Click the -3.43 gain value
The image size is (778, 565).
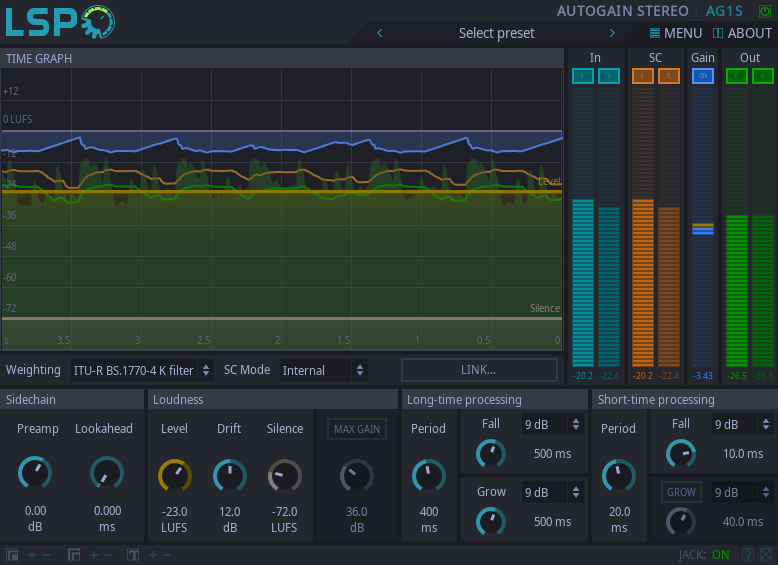click(x=703, y=376)
